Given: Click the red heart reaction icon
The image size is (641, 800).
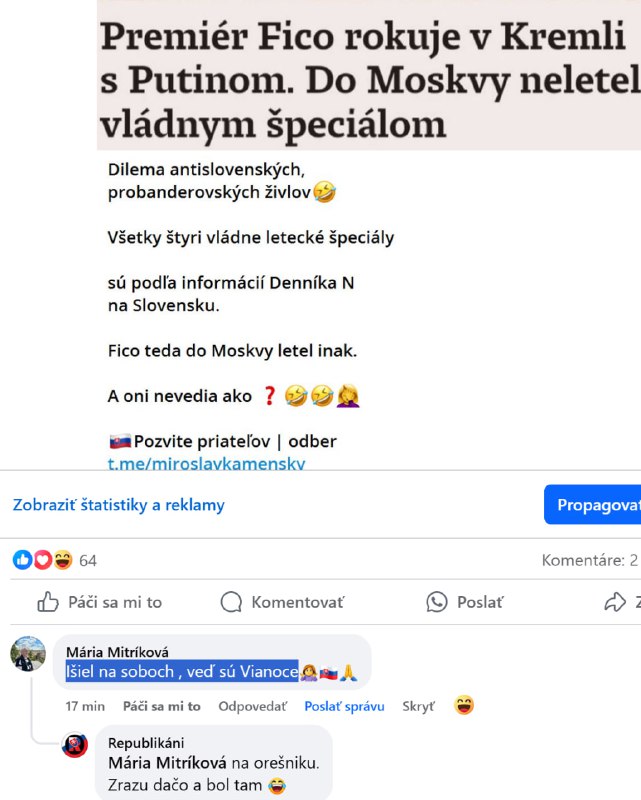Looking at the screenshot, I should [42, 560].
